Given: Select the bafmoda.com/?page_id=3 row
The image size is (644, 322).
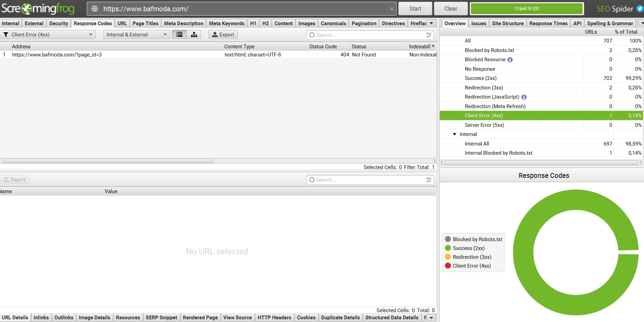Looking at the screenshot, I should point(218,55).
